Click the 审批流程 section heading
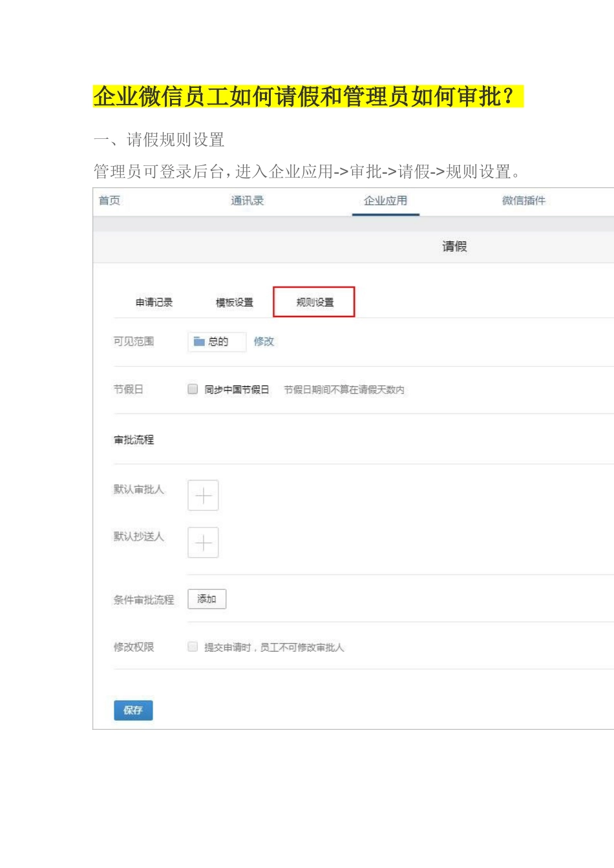Image resolution: width=614 pixels, height=868 pixels. pyautogui.click(x=134, y=440)
